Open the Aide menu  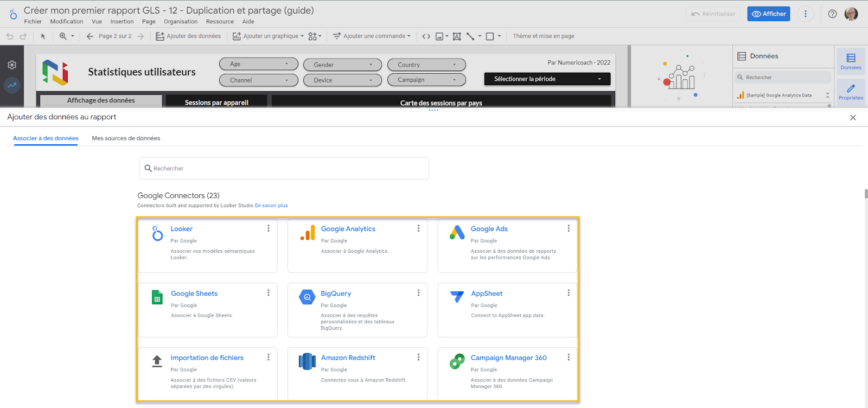(248, 22)
